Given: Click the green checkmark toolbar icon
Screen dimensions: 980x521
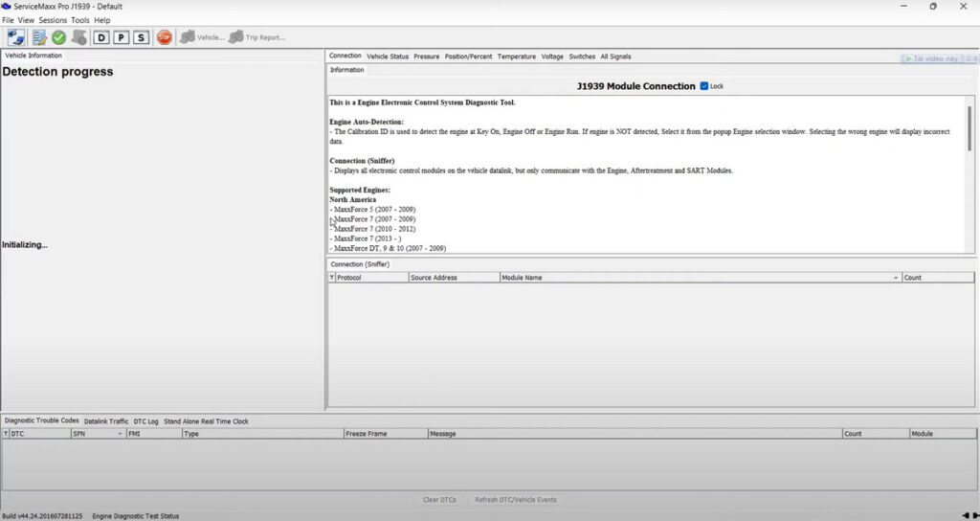Looking at the screenshot, I should pyautogui.click(x=58, y=37).
